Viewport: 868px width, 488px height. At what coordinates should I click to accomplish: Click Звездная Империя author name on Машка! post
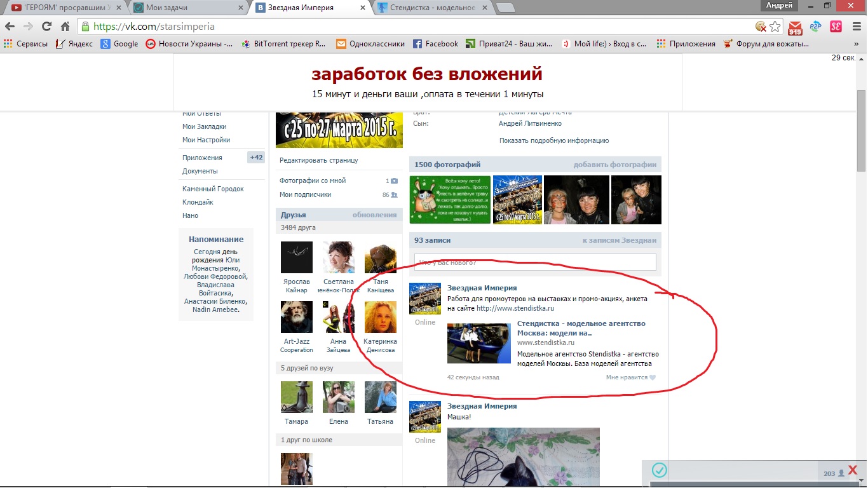(x=482, y=406)
